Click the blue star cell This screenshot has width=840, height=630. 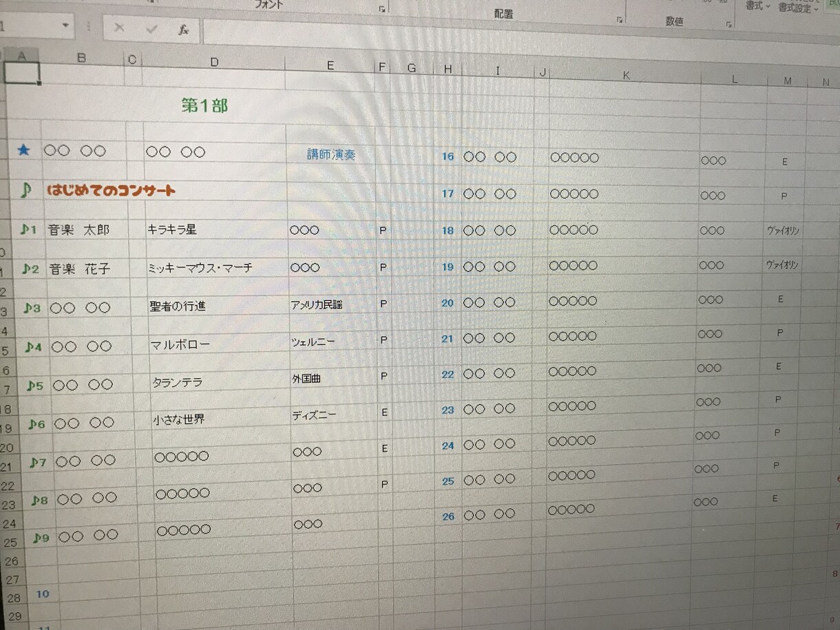[23, 150]
